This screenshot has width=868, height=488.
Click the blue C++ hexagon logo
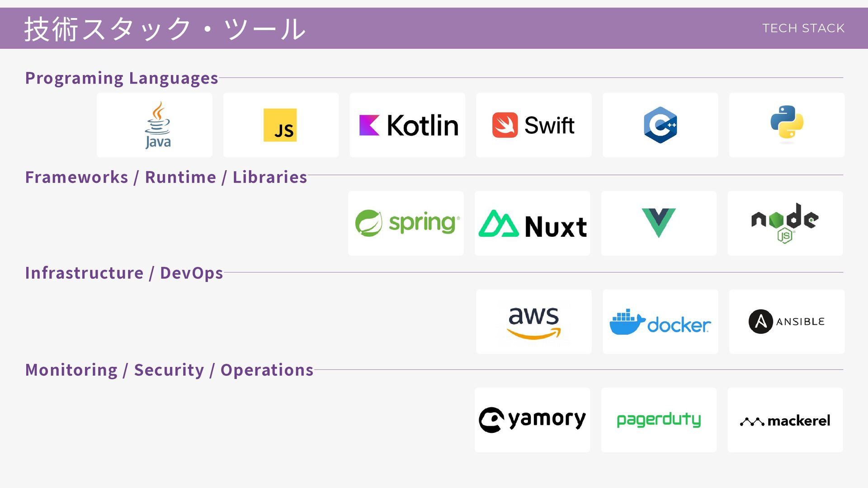point(660,125)
